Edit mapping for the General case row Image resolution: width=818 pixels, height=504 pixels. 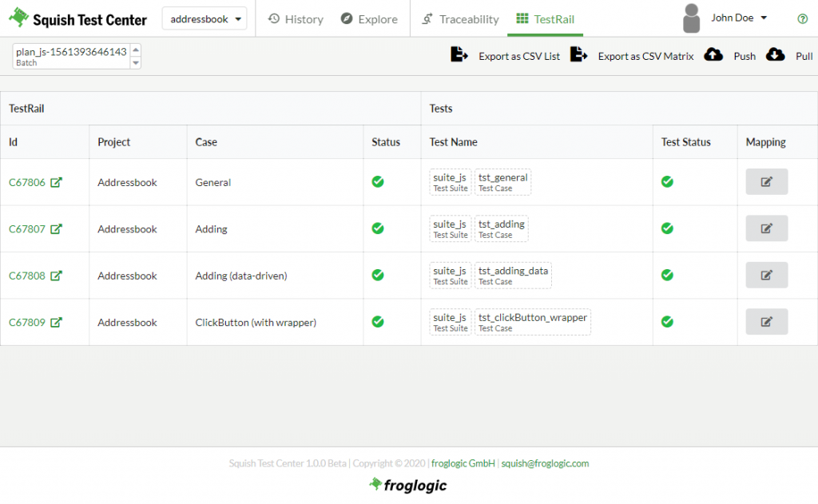766,182
